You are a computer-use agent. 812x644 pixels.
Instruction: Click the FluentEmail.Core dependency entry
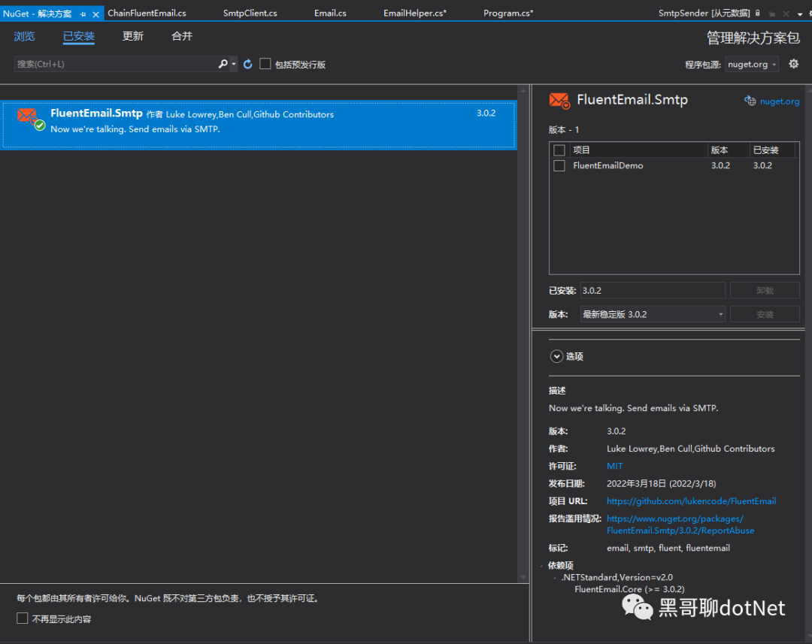(629, 589)
